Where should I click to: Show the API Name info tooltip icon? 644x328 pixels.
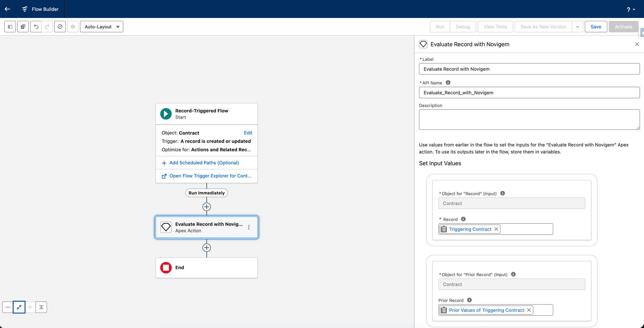click(448, 83)
